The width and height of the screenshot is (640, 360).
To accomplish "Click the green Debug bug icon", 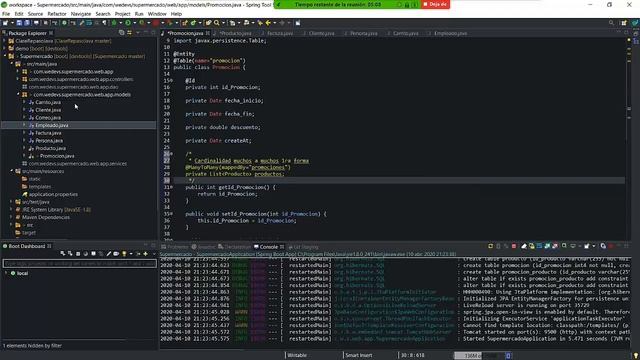I will point(114,23).
